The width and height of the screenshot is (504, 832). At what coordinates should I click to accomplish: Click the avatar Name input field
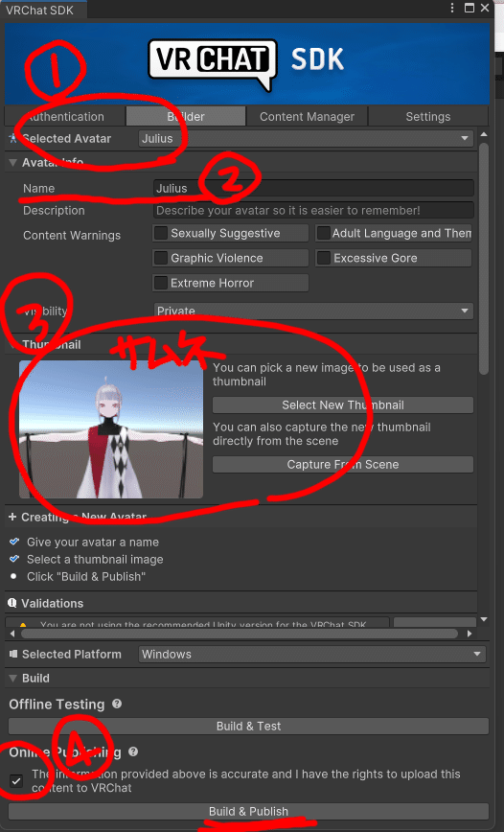tap(313, 189)
